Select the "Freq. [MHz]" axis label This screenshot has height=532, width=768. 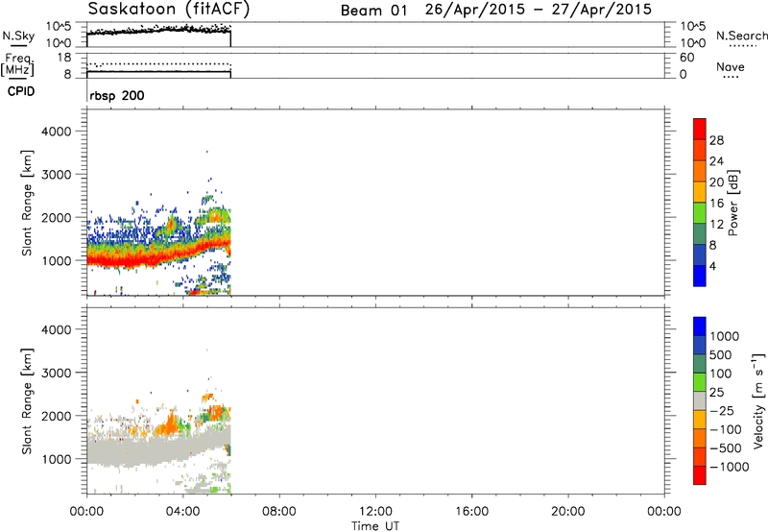(x=17, y=64)
